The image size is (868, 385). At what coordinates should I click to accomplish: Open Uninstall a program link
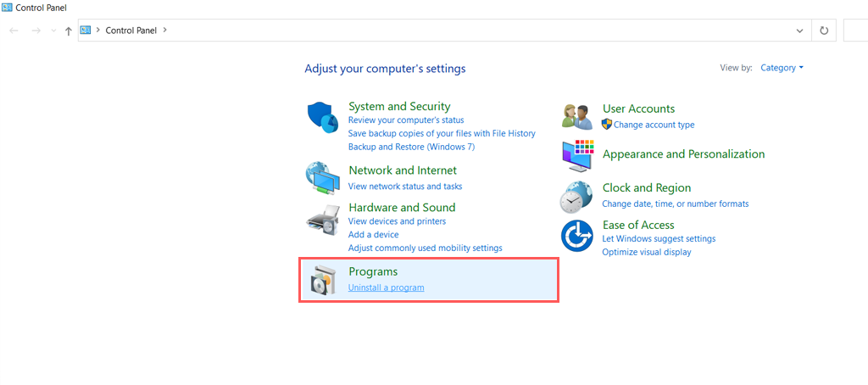click(x=386, y=287)
